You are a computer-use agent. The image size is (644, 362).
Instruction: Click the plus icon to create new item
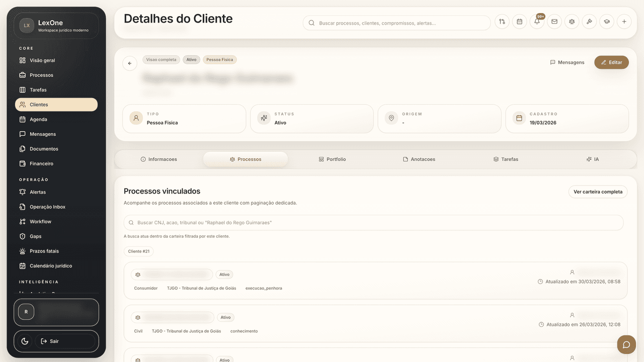coord(624,22)
